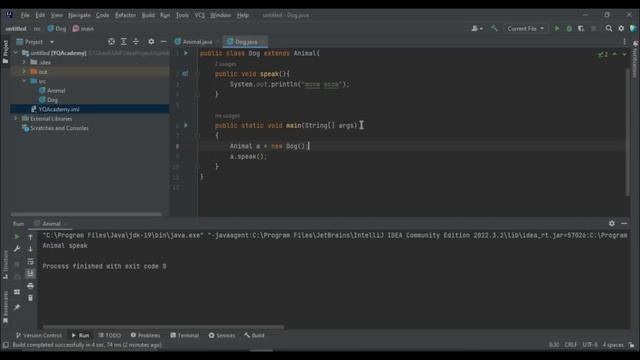Image resolution: width=640 pixels, height=360 pixels.
Task: Select opened file target icon in Project panel
Action: tap(111, 42)
